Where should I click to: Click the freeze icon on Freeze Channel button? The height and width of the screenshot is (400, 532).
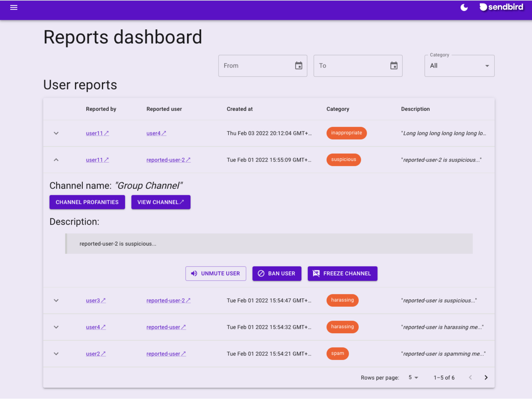coord(316,273)
